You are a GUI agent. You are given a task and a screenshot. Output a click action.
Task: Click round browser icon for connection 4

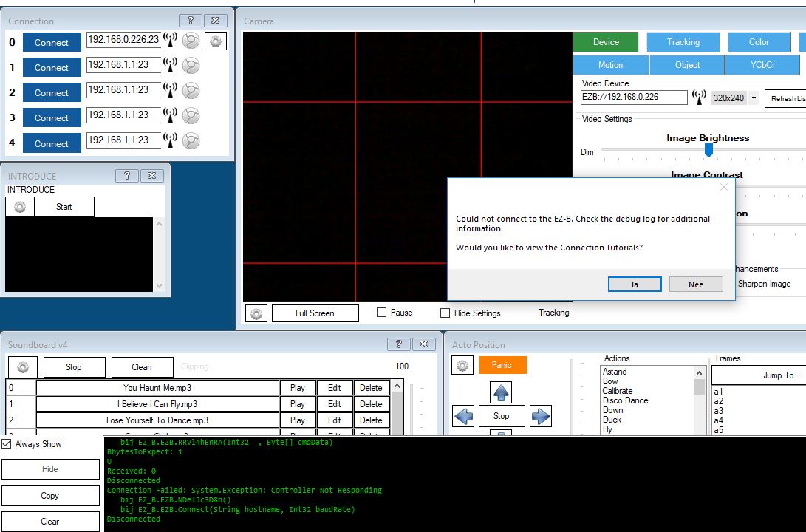point(191,141)
